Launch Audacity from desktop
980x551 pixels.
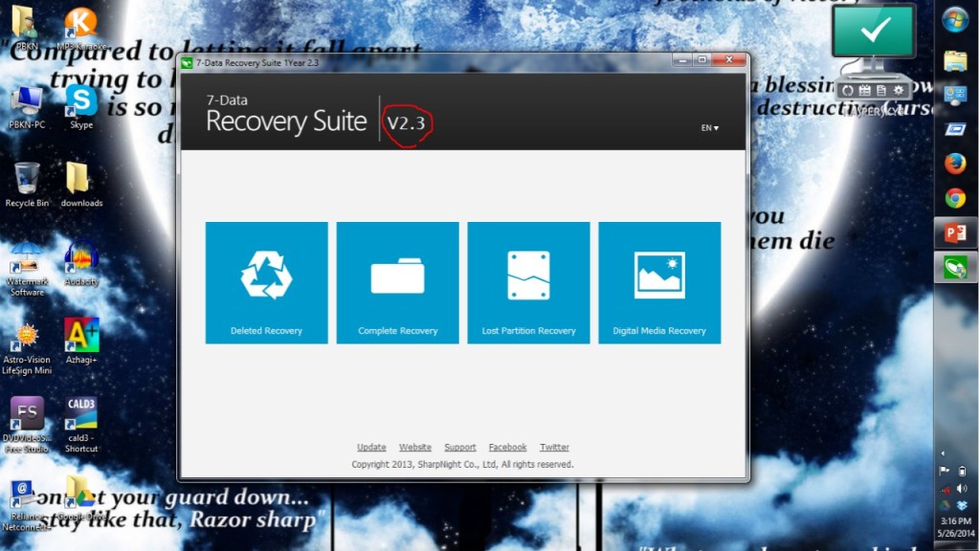81,260
